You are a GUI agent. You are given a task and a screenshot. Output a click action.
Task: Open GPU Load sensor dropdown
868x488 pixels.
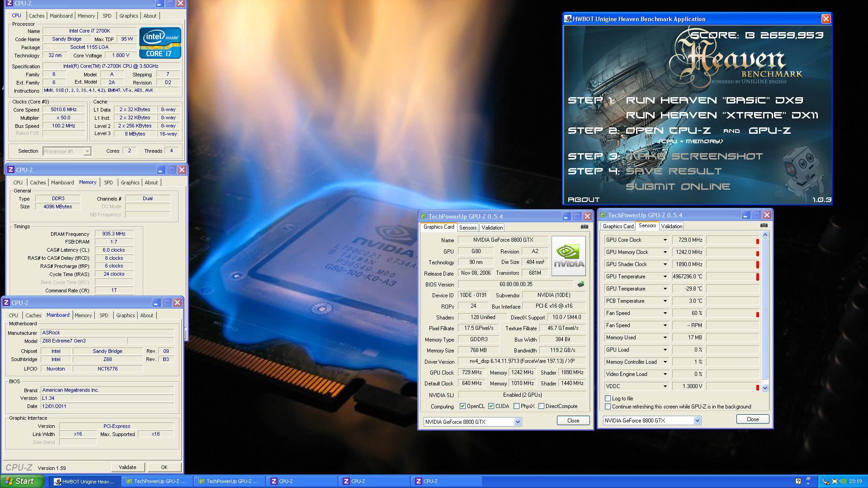pos(665,350)
